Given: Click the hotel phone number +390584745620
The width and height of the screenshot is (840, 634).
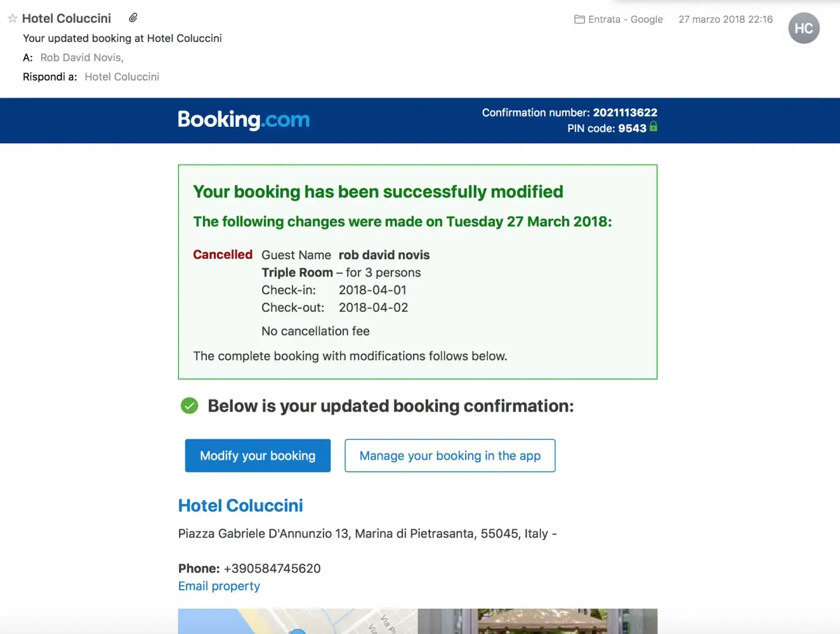Looking at the screenshot, I should click(272, 569).
